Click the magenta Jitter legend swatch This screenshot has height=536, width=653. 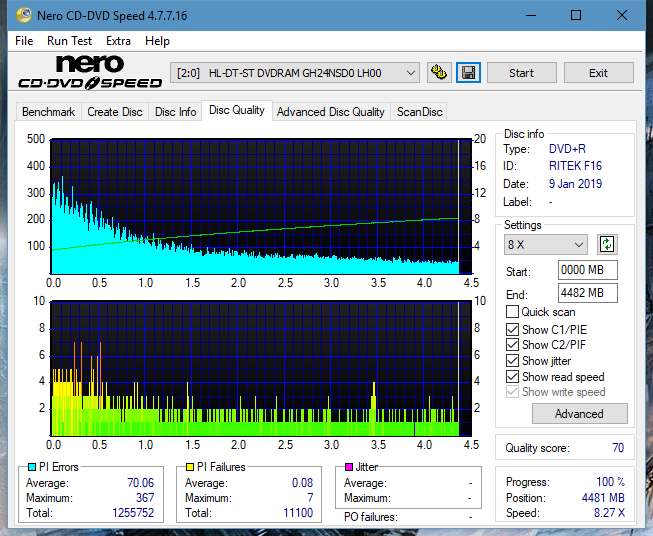pos(349,467)
